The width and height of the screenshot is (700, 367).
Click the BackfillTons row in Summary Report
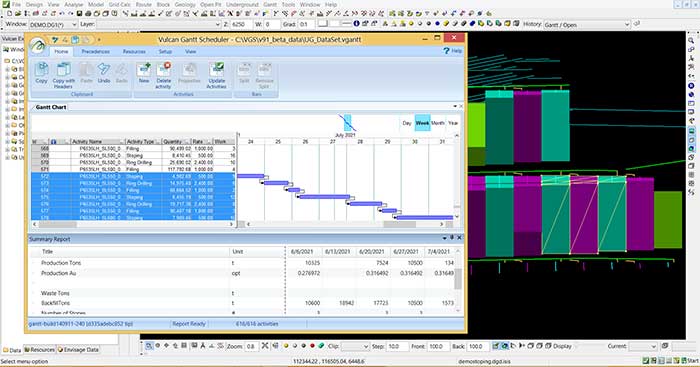point(244,303)
